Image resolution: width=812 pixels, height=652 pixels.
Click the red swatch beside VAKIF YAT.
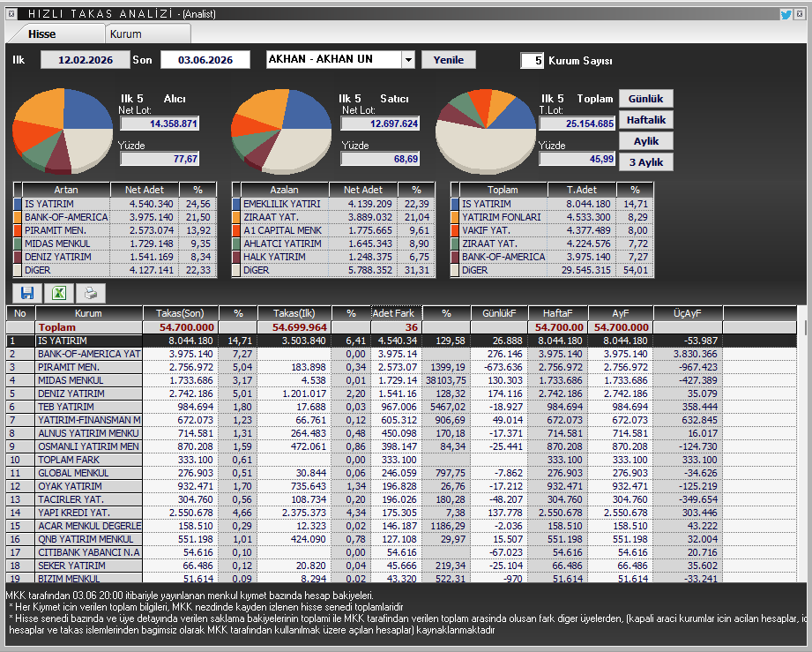pos(455,230)
